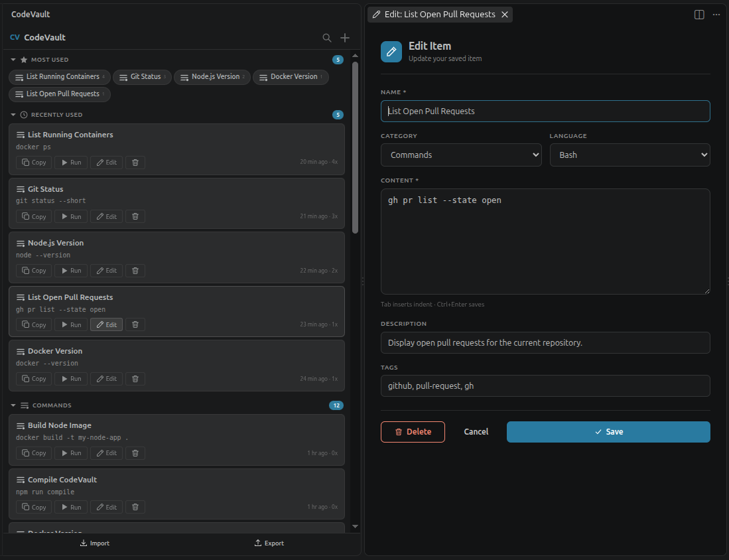The height and width of the screenshot is (560, 729).
Task: Select the Docker Version chip
Action: pos(291,77)
